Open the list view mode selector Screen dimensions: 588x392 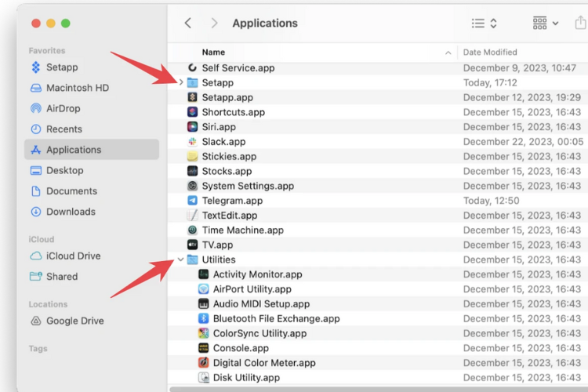point(485,24)
